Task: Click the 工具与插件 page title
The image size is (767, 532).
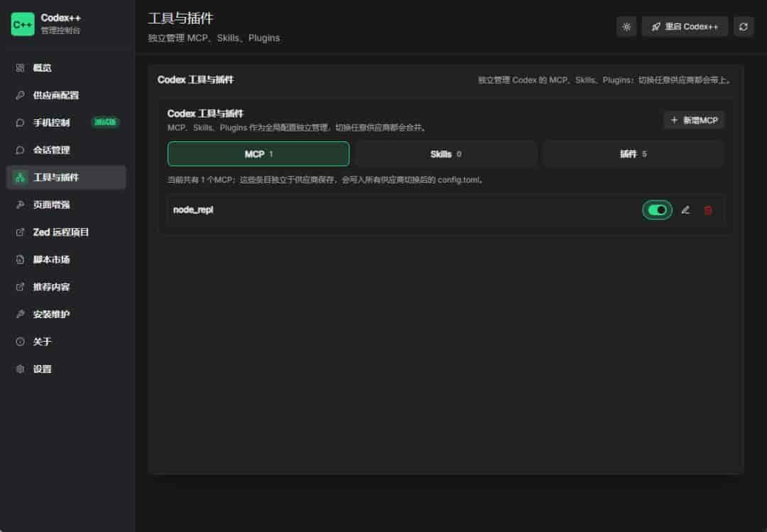Action: click(180, 18)
